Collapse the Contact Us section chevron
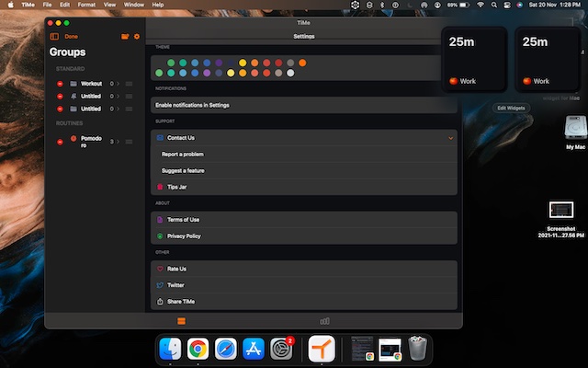Image resolution: width=588 pixels, height=368 pixels. [451, 138]
